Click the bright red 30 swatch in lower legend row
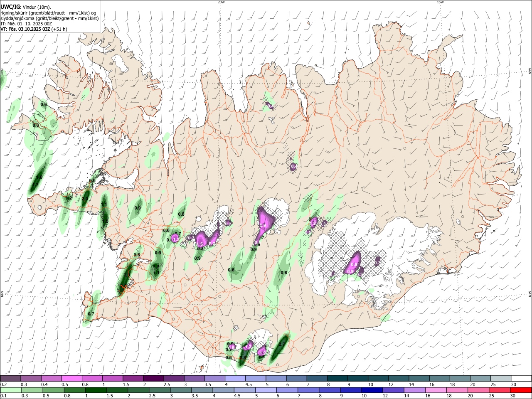The height and width of the screenshot is (399, 532). click(521, 390)
